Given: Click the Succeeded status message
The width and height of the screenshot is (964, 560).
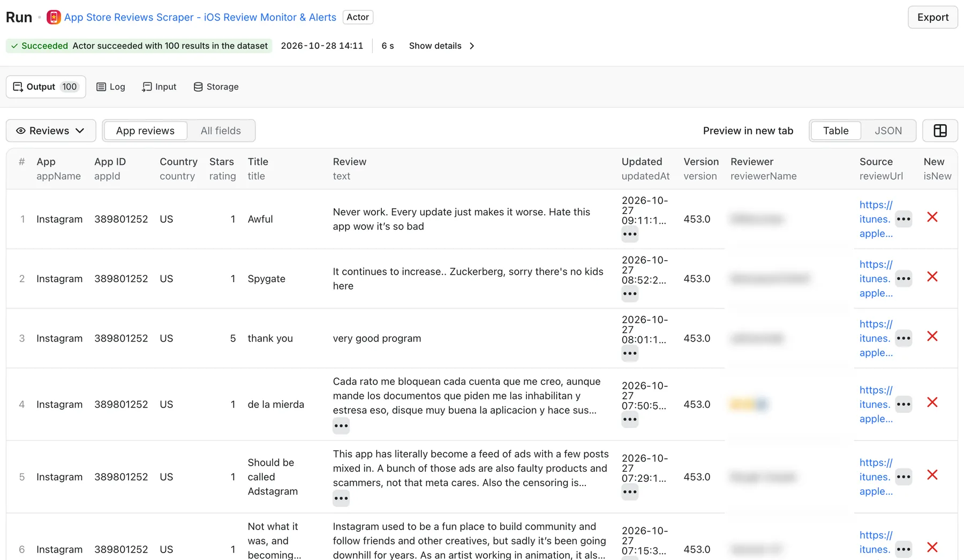Looking at the screenshot, I should tap(139, 46).
